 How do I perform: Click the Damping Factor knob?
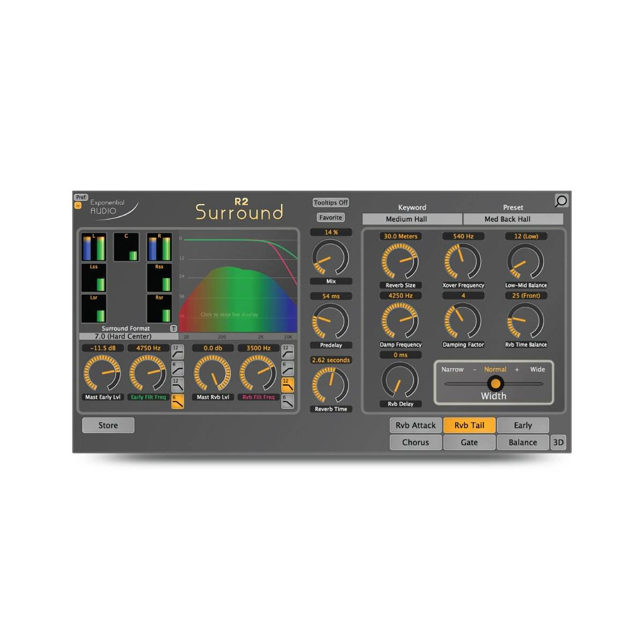pyautogui.click(x=463, y=321)
